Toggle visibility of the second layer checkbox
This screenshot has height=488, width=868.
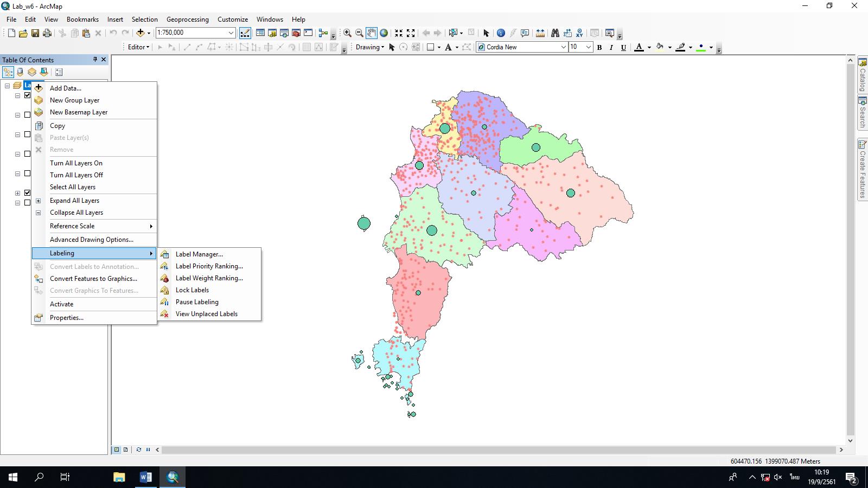(27, 114)
